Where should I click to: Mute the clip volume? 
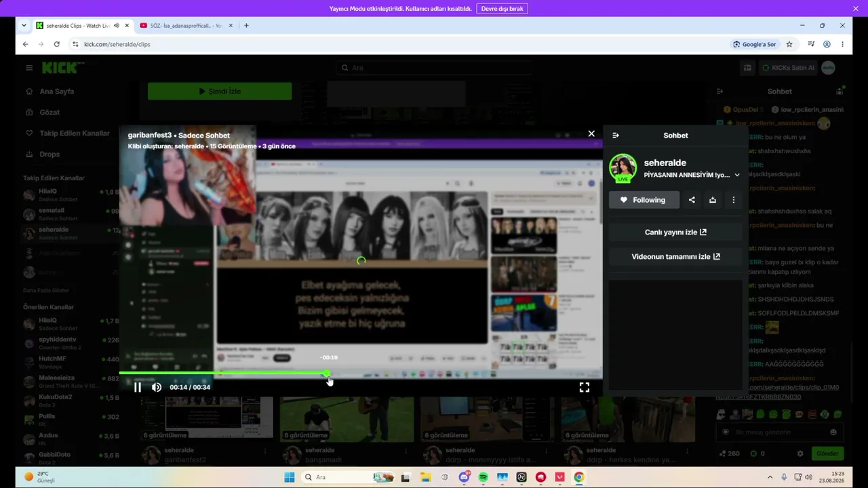pyautogui.click(x=157, y=387)
